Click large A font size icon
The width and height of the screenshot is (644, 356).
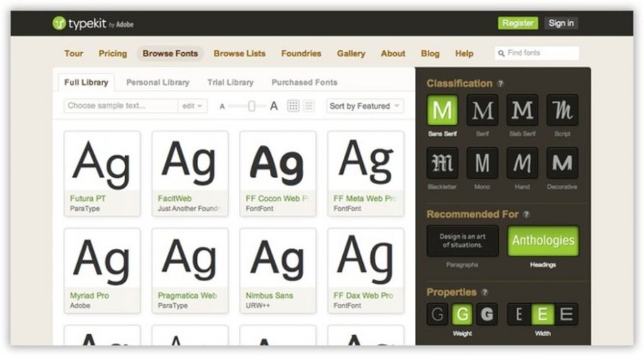pyautogui.click(x=274, y=106)
